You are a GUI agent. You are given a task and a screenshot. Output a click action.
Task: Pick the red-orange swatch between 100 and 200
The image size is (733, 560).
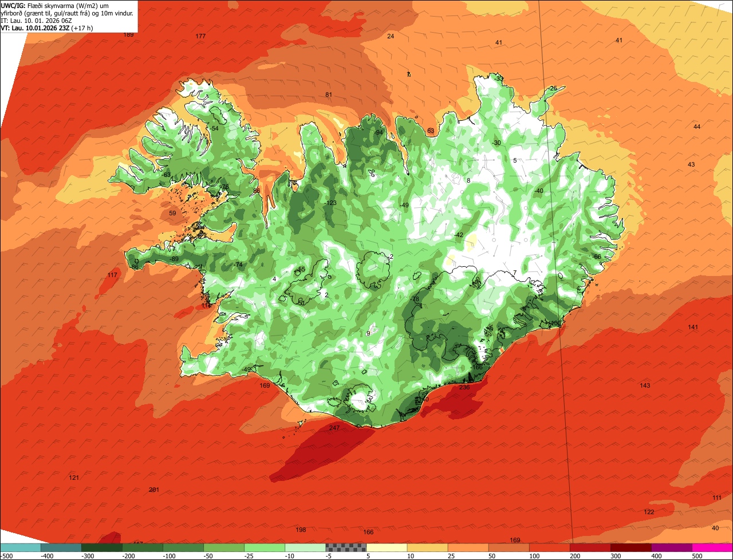tap(549, 547)
